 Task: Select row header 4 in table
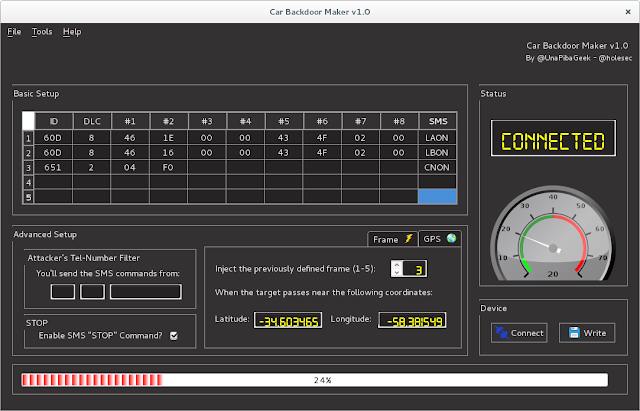pyautogui.click(x=28, y=182)
